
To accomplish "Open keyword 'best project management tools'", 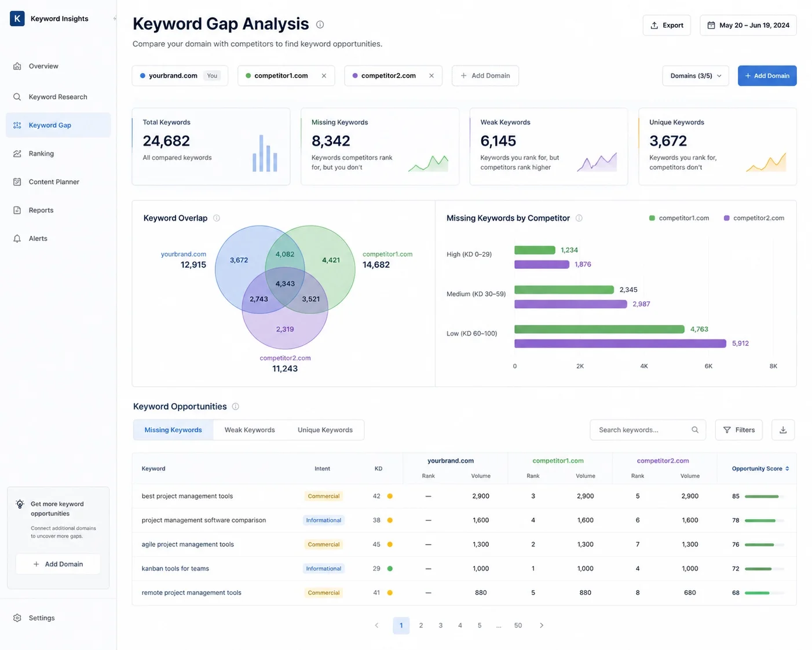I will click(187, 496).
